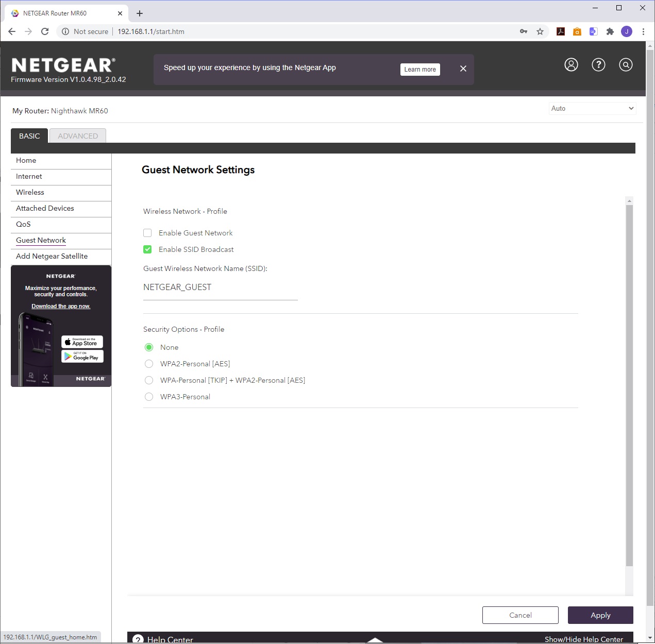
Task: Switch to the ADVANCED tab
Action: click(78, 136)
